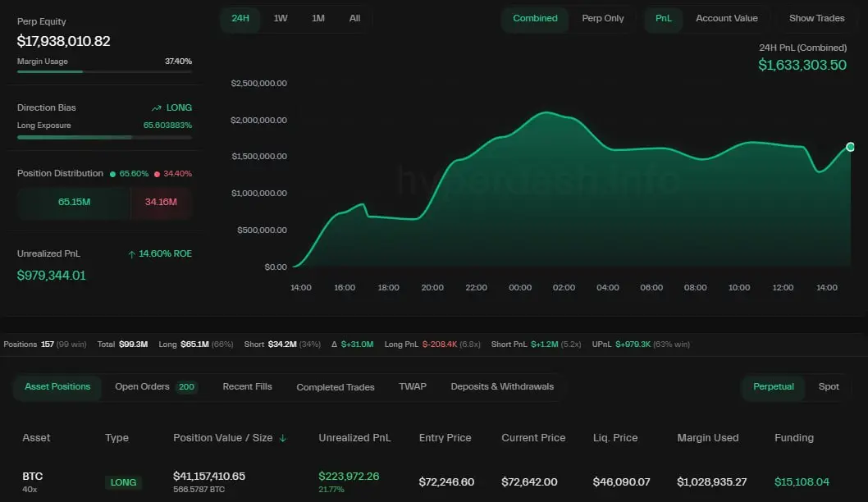The width and height of the screenshot is (868, 502).
Task: Switch chart to 1M range
Action: (x=318, y=18)
